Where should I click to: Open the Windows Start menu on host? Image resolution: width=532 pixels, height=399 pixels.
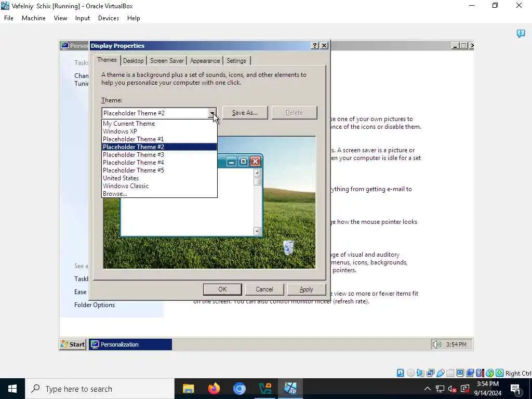12,389
